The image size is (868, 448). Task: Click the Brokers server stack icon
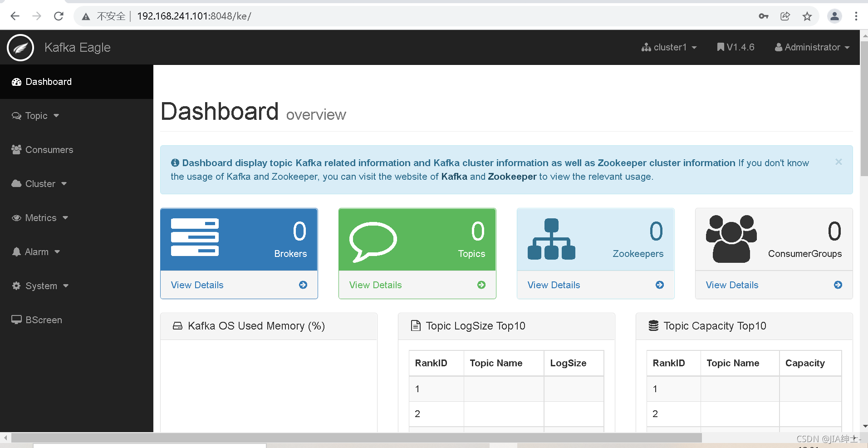click(x=195, y=237)
